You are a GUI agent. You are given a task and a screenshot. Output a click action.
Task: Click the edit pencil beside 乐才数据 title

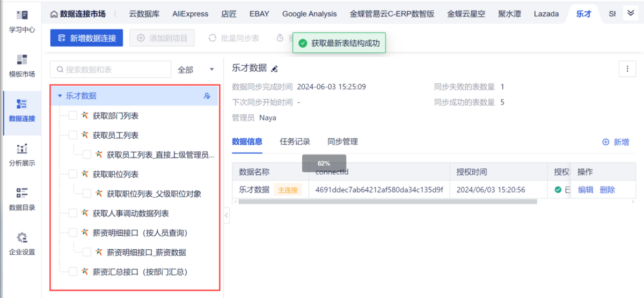click(x=275, y=69)
